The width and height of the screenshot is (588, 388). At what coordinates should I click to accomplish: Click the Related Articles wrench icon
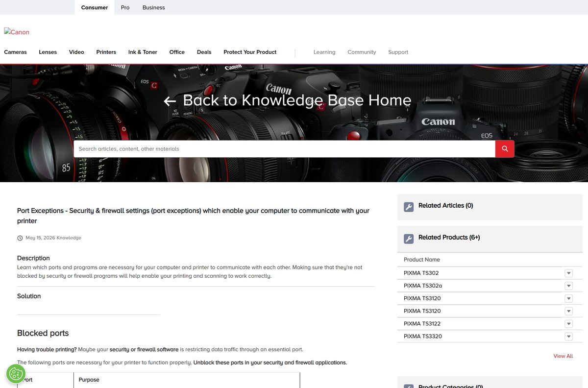pos(409,207)
